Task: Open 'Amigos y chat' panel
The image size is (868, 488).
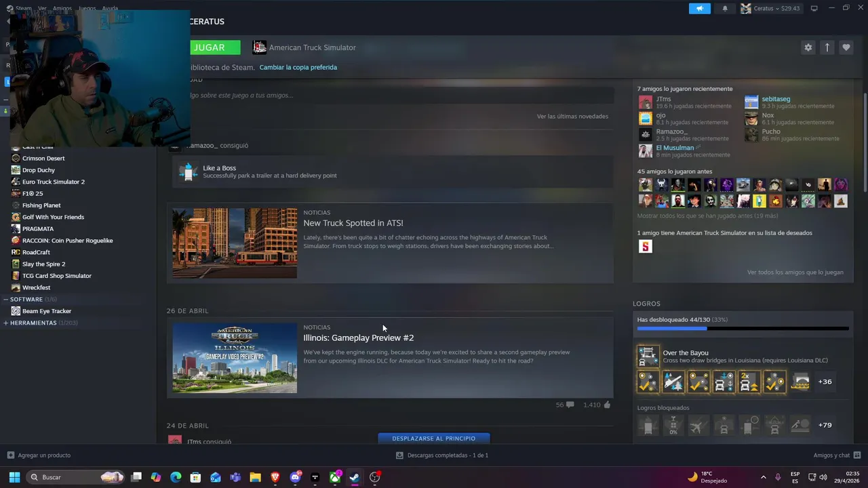Action: coord(837,455)
